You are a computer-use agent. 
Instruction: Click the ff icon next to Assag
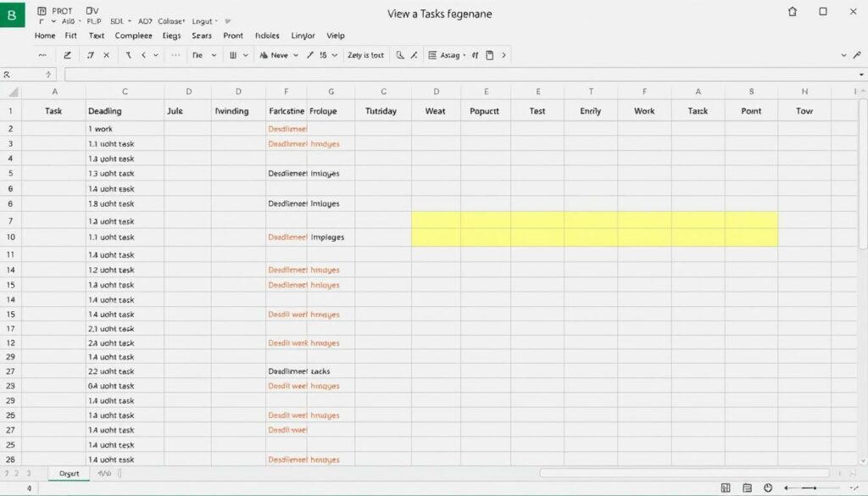tap(475, 55)
